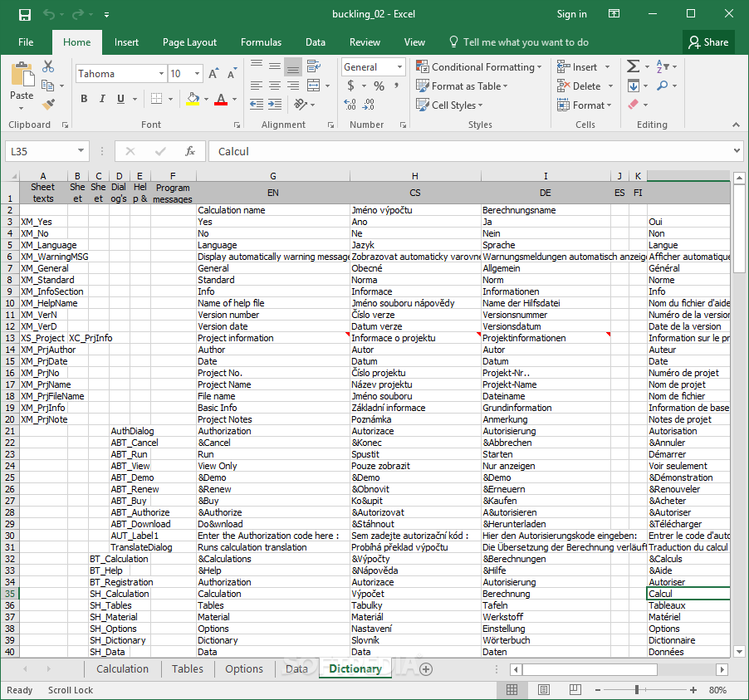Image resolution: width=749 pixels, height=700 pixels.
Task: Open the Orientation text rotation tool
Action: point(301,104)
